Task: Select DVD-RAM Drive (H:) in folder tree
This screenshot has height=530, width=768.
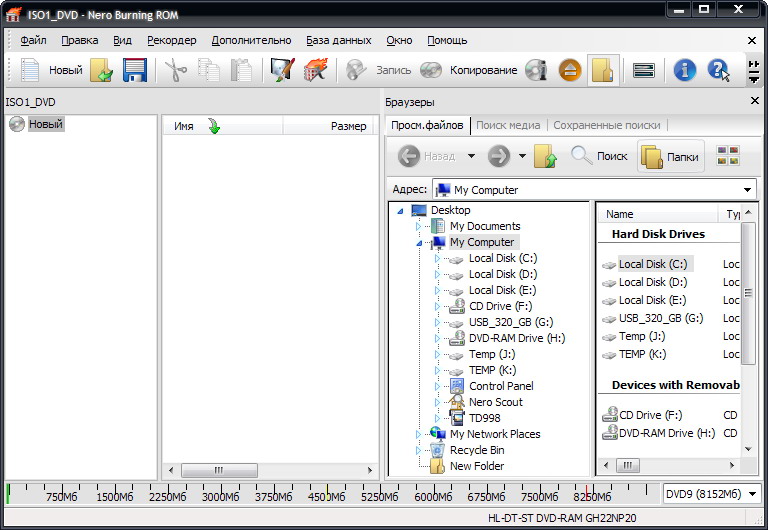Action: coord(517,338)
